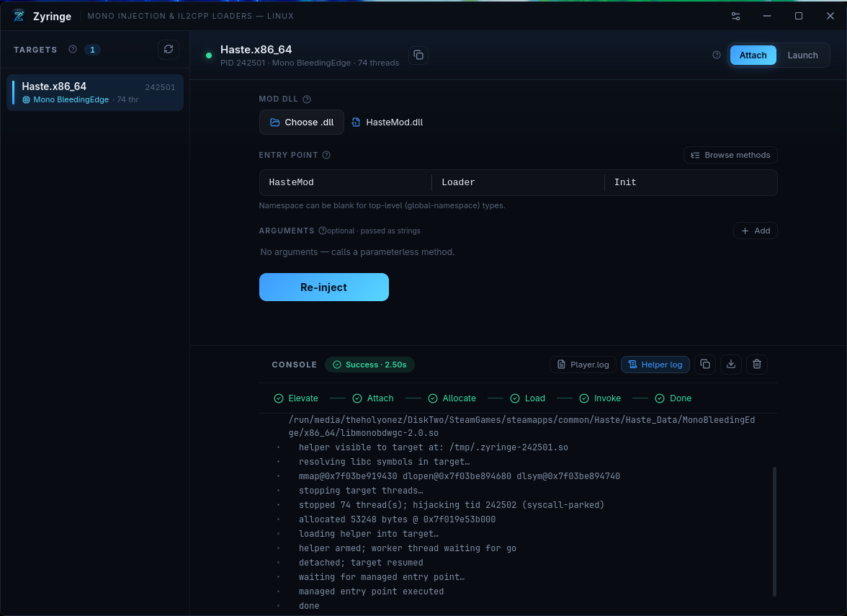Screen dimensions: 847x616
Task: Click the Load step indicator
Action: point(528,398)
